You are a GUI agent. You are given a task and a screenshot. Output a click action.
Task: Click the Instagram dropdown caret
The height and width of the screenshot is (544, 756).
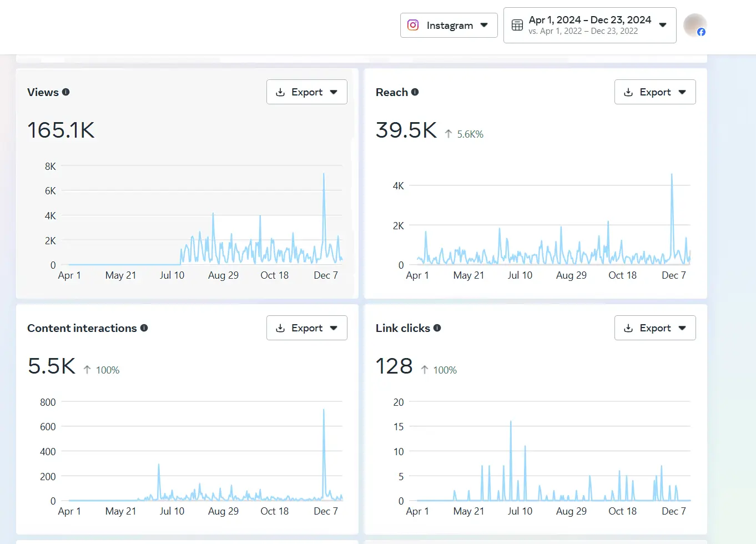point(484,25)
